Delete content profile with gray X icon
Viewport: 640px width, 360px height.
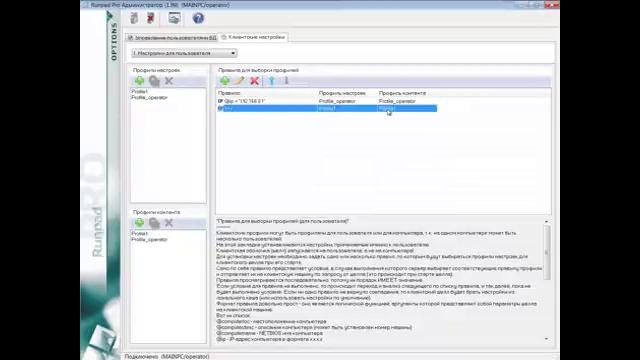click(x=169, y=223)
